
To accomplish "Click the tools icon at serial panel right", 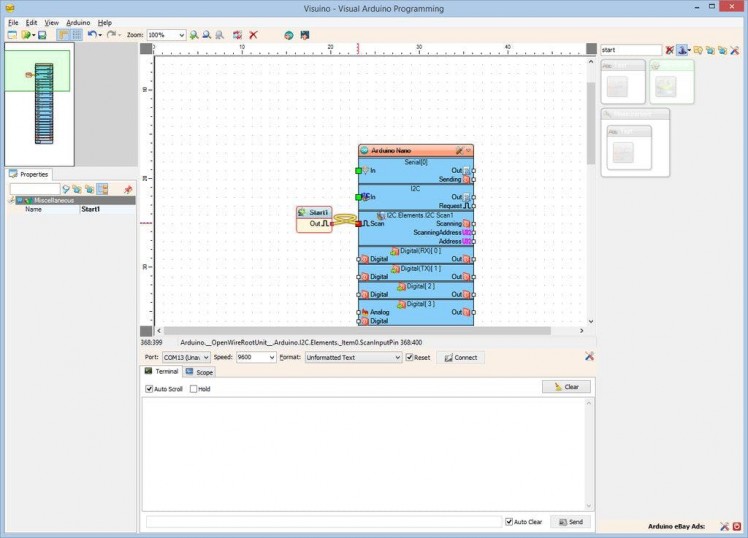I will pyautogui.click(x=589, y=357).
